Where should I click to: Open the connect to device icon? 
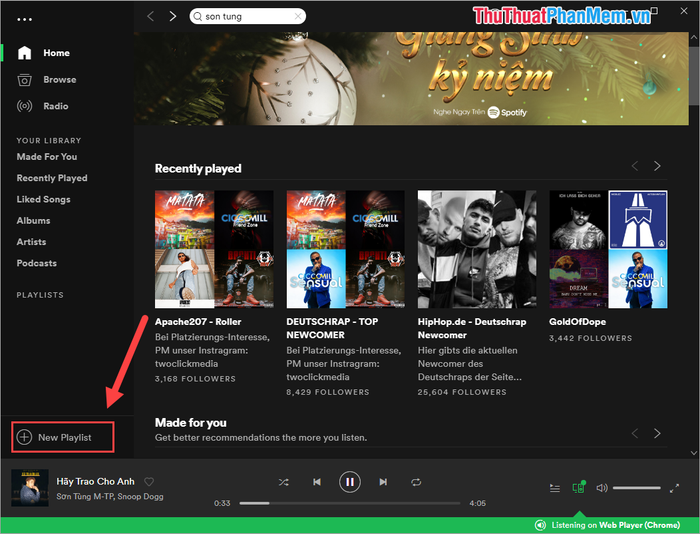pos(578,488)
